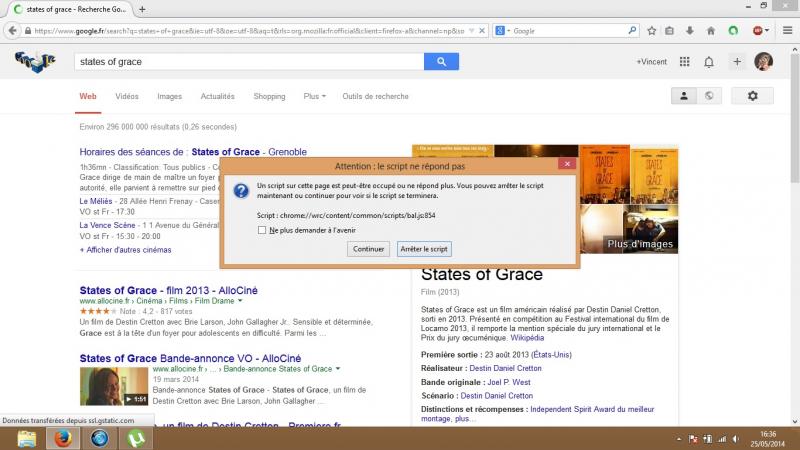Expand '+ Afficher d'autres cinémas'
This screenshot has width=800, height=450.
tap(126, 250)
